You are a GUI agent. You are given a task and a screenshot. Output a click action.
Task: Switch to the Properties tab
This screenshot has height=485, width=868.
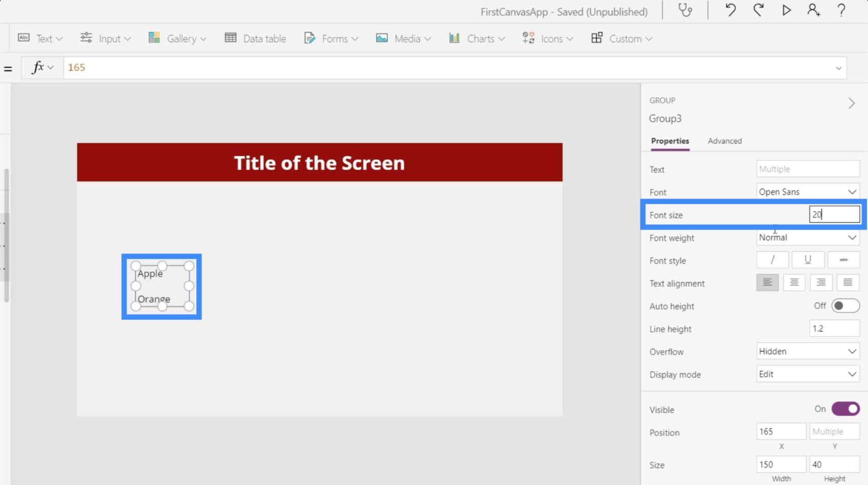coord(670,141)
